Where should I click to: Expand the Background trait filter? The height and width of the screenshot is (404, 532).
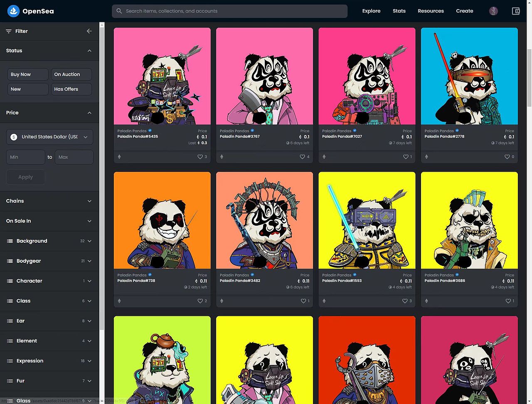[49, 241]
